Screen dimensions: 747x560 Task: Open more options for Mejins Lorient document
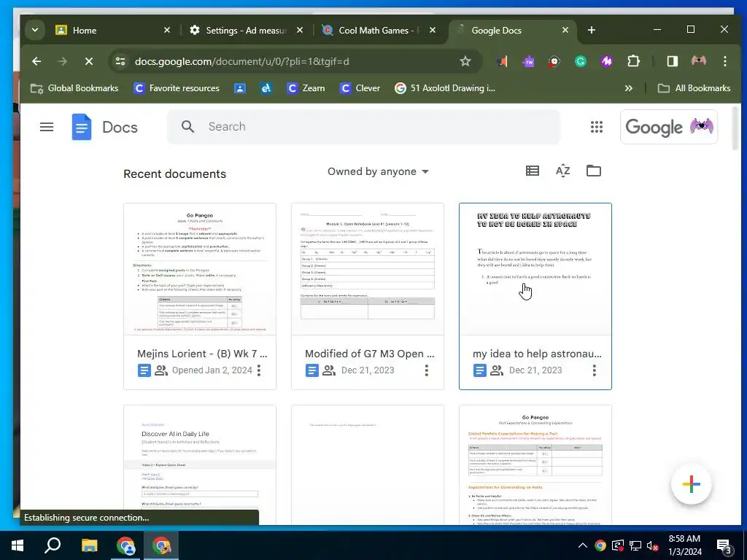[259, 370]
